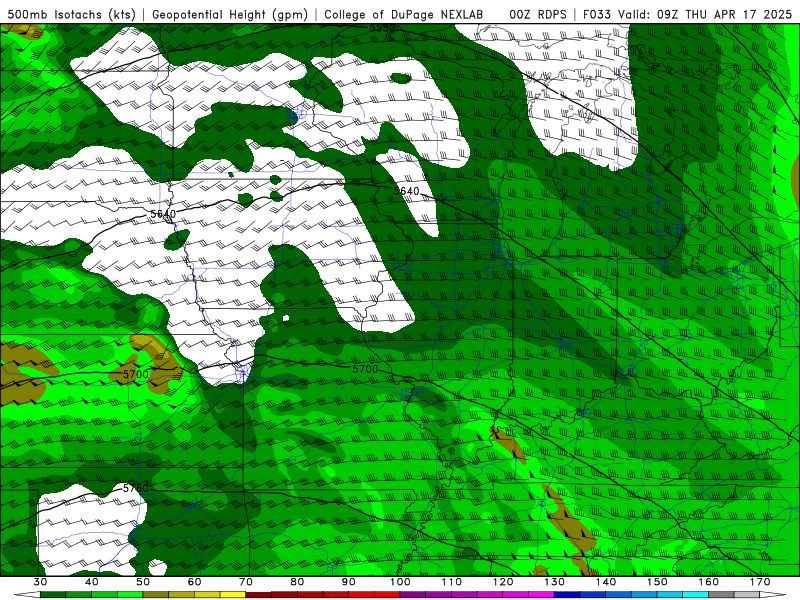Click the 150 value on the color scale
The width and height of the screenshot is (800, 600).
[x=657, y=582]
